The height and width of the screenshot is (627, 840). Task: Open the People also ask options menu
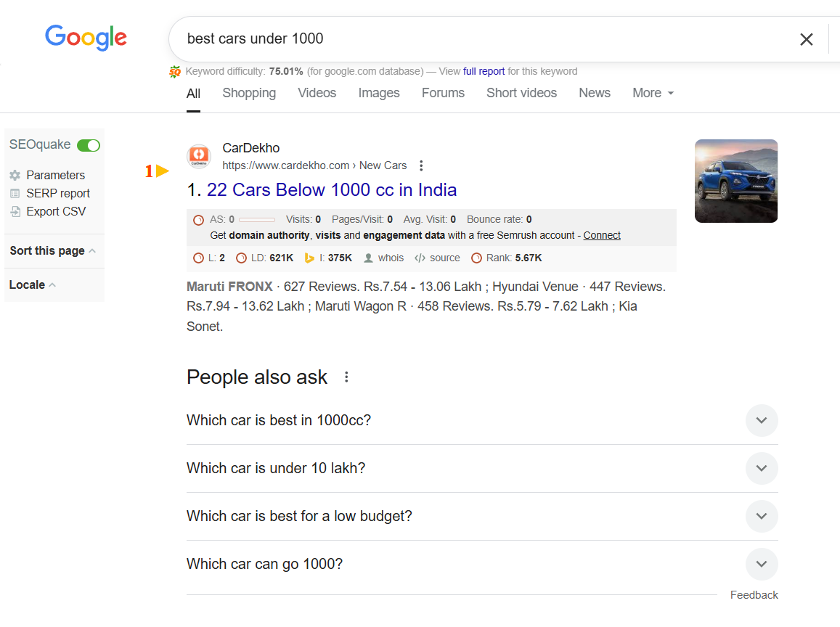[346, 377]
